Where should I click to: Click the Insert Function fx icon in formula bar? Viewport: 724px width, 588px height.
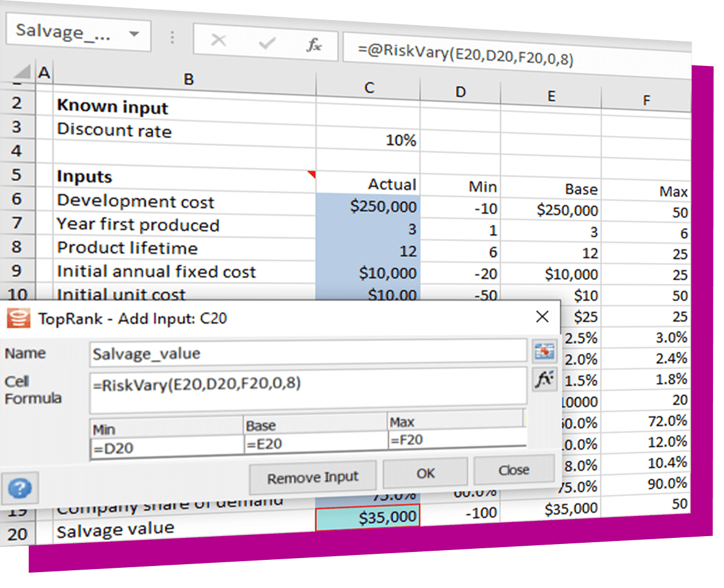[314, 44]
